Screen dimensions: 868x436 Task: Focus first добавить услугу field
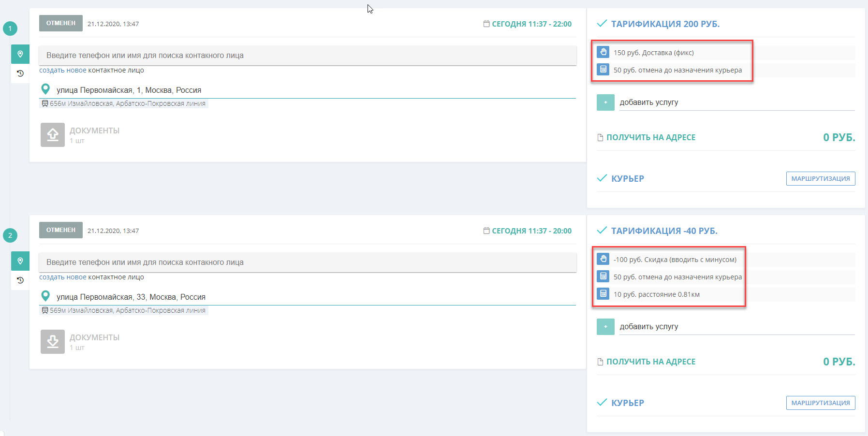(x=737, y=102)
